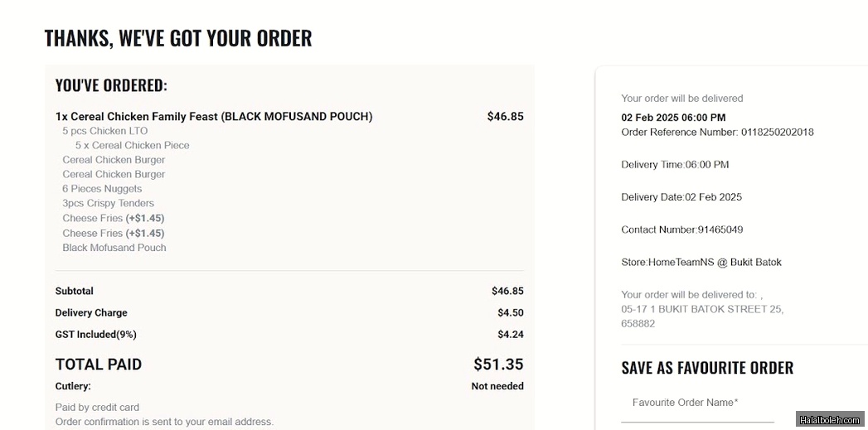Select the 3pcs Crispy Tenders line item
The height and width of the screenshot is (430, 868).
109,203
